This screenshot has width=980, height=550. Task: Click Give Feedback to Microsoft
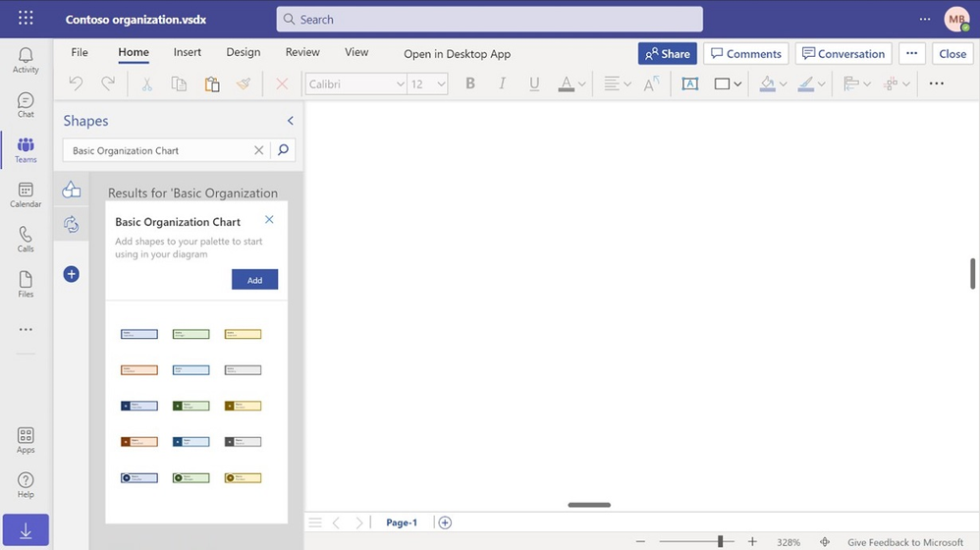tap(905, 542)
